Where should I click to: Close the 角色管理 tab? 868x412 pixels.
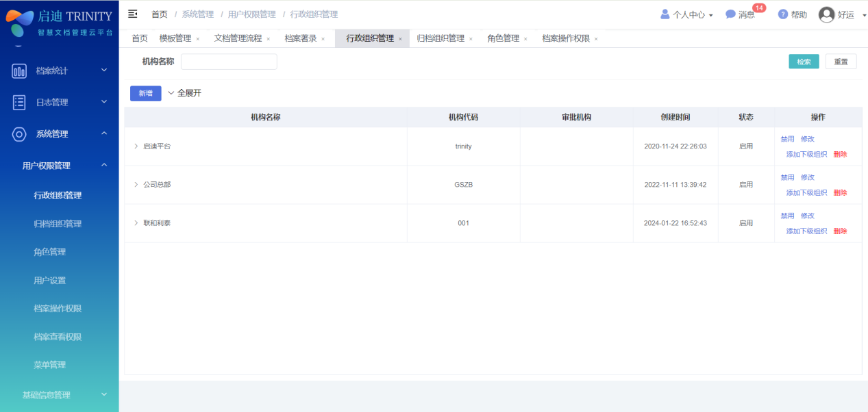coord(526,39)
